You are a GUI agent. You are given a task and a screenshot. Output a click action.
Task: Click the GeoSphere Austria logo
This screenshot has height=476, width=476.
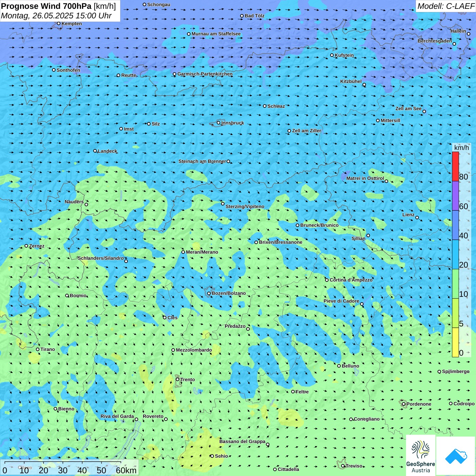point(421,455)
